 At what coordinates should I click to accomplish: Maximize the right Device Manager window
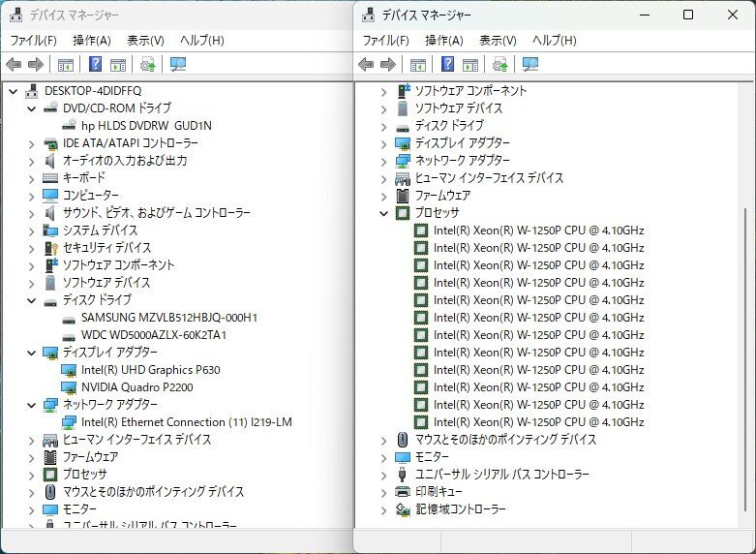688,15
